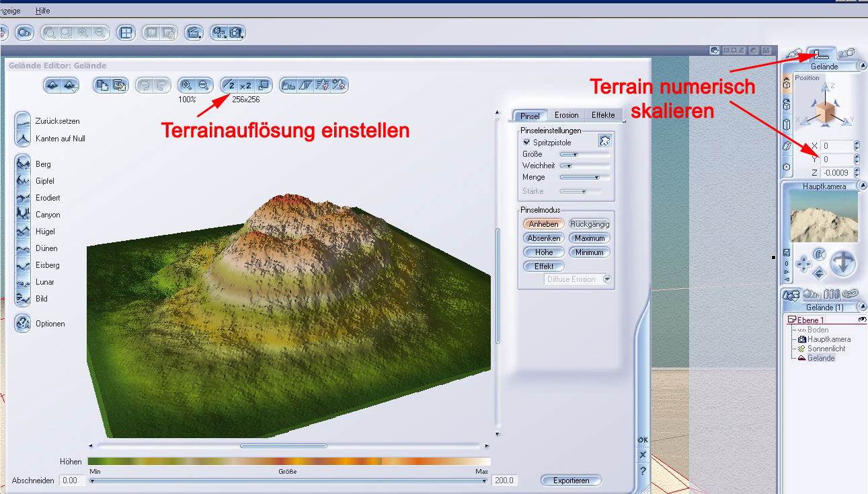Apply the Hügel terrain preset
This screenshot has width=868, height=494.
click(24, 232)
